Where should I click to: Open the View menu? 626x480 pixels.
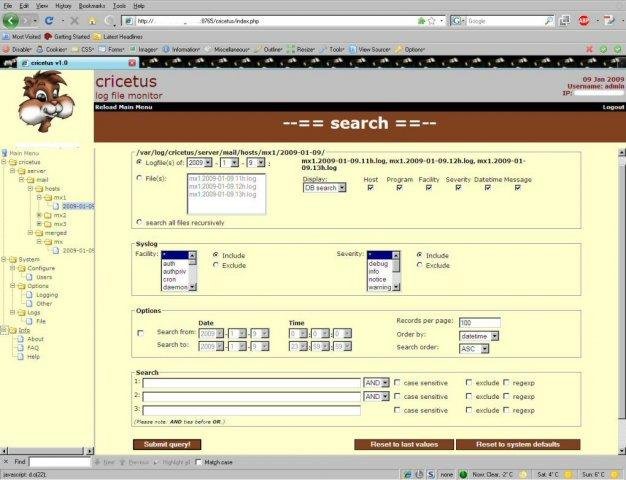(x=42, y=6)
